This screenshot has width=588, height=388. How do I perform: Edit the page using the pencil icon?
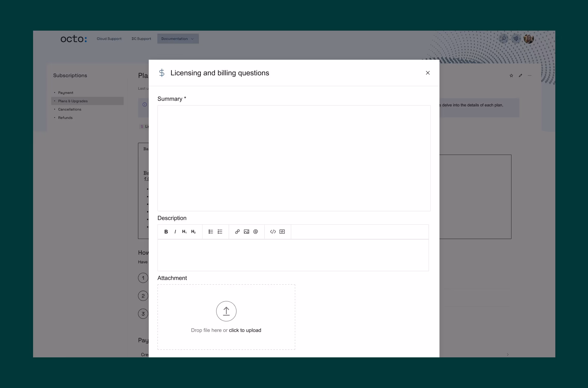(520, 76)
